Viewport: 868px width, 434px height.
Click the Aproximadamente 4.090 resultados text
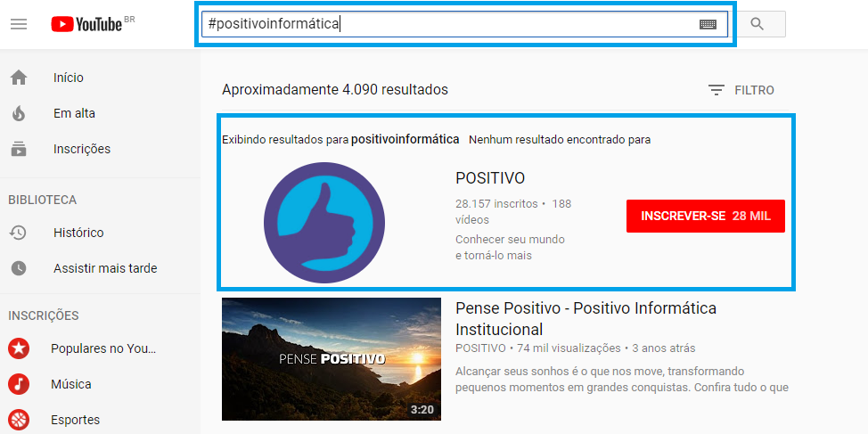pos(335,90)
